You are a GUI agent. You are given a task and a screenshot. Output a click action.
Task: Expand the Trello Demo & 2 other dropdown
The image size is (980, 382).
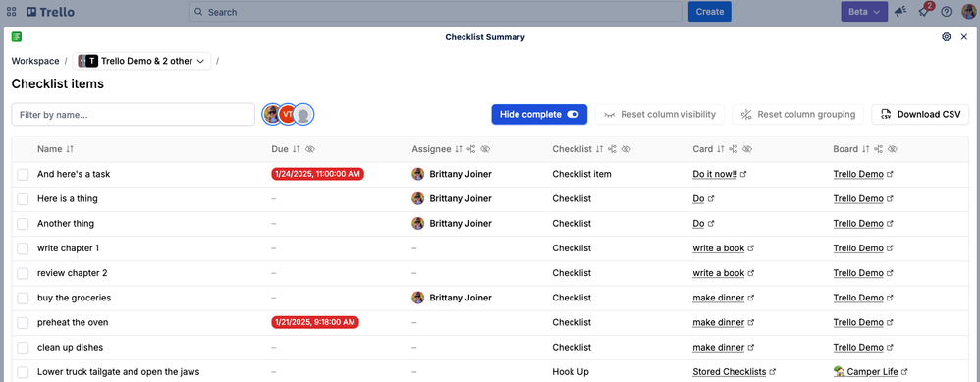point(141,61)
